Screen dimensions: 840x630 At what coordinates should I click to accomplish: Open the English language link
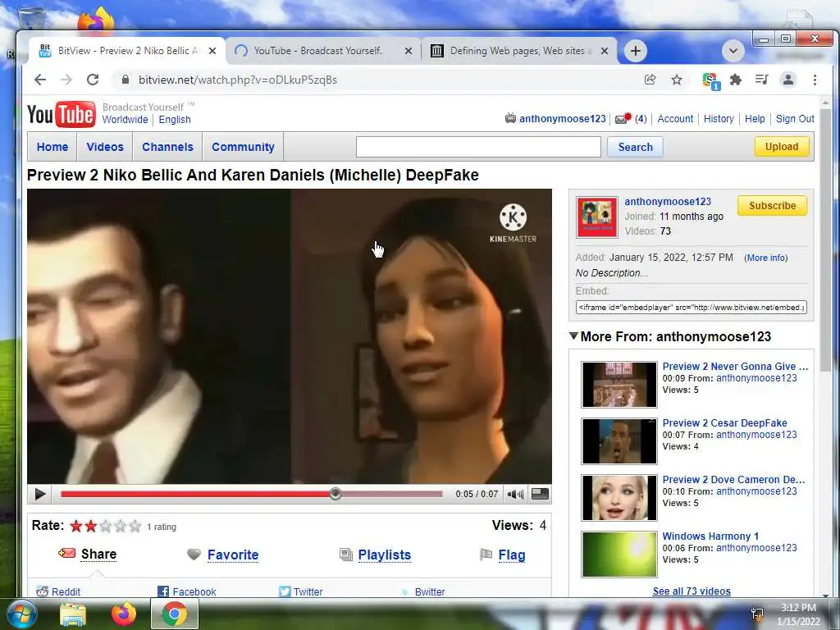175,120
